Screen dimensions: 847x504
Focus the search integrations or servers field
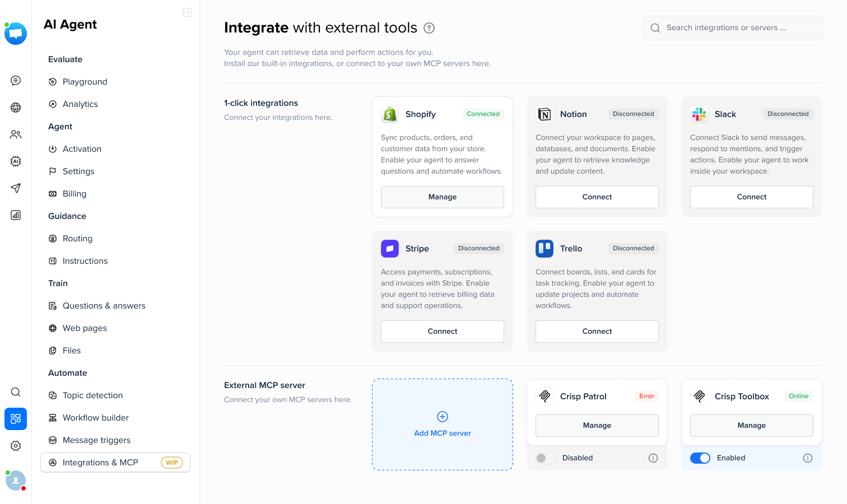click(x=732, y=28)
